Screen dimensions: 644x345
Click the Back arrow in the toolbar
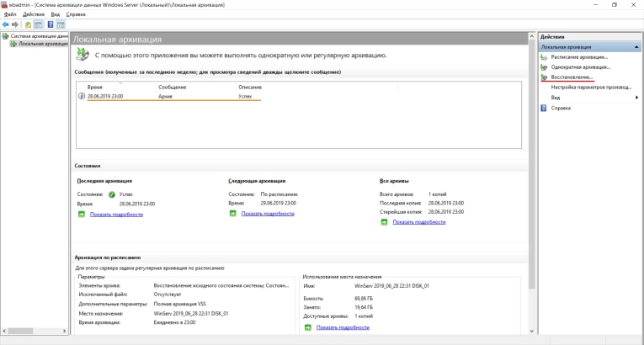[6, 24]
